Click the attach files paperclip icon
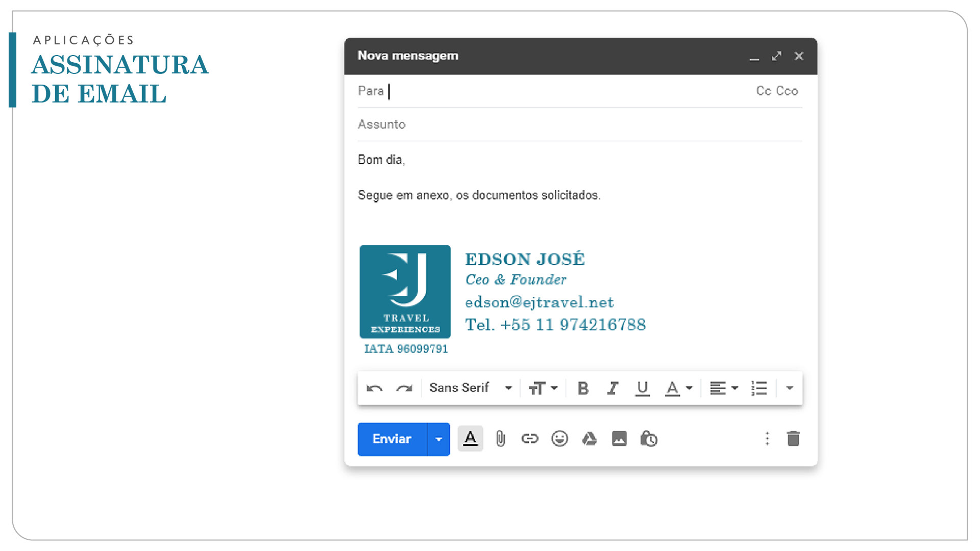This screenshot has height=551, width=980. 501,439
